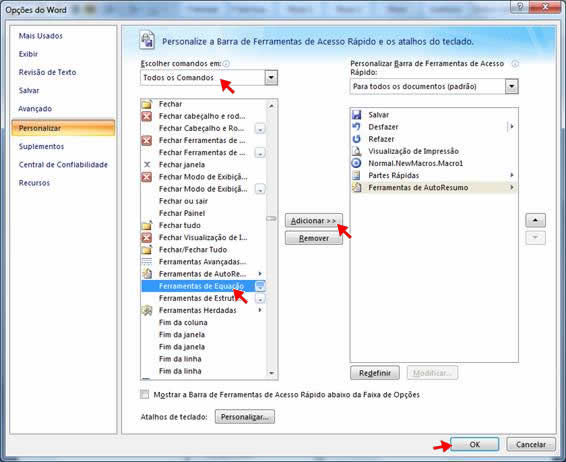Click the Visualização de Impressão icon

click(x=357, y=151)
